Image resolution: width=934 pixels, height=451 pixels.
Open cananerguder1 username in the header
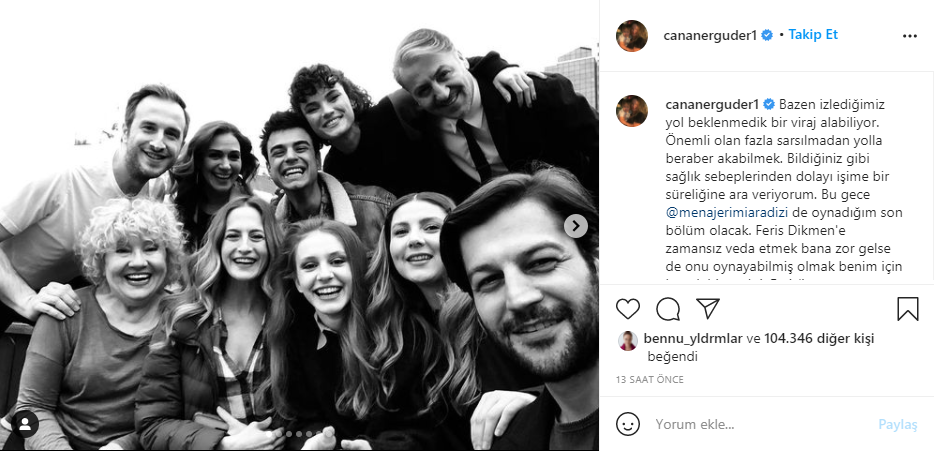[x=710, y=35]
